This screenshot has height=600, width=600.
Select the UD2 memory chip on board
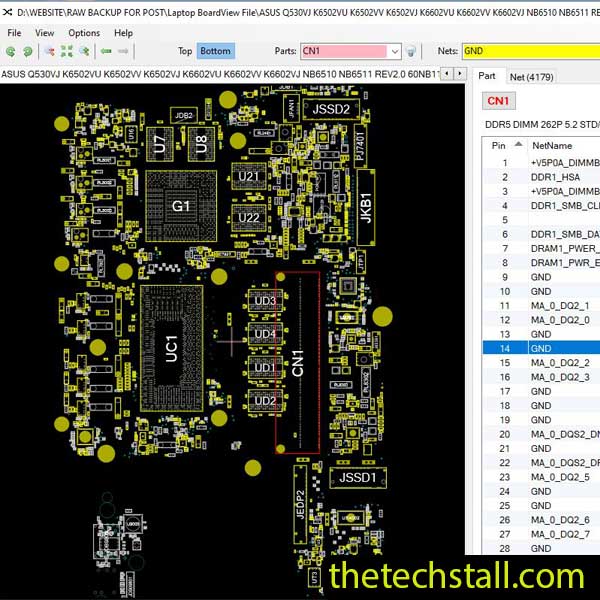tap(265, 401)
